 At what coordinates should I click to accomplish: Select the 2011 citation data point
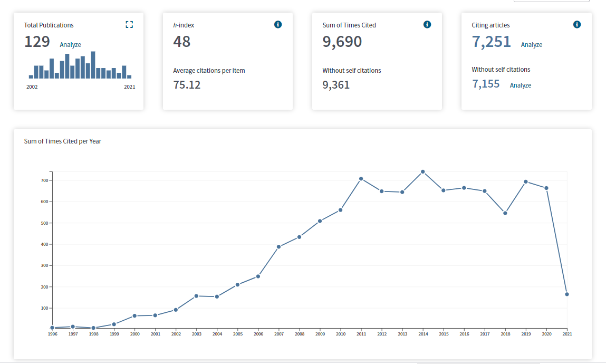(361, 179)
